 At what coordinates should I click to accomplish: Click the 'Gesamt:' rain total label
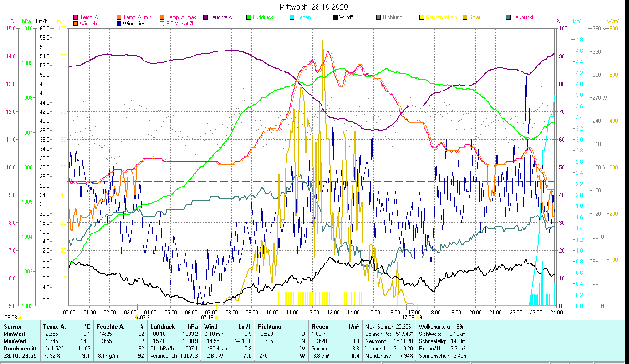point(321,349)
